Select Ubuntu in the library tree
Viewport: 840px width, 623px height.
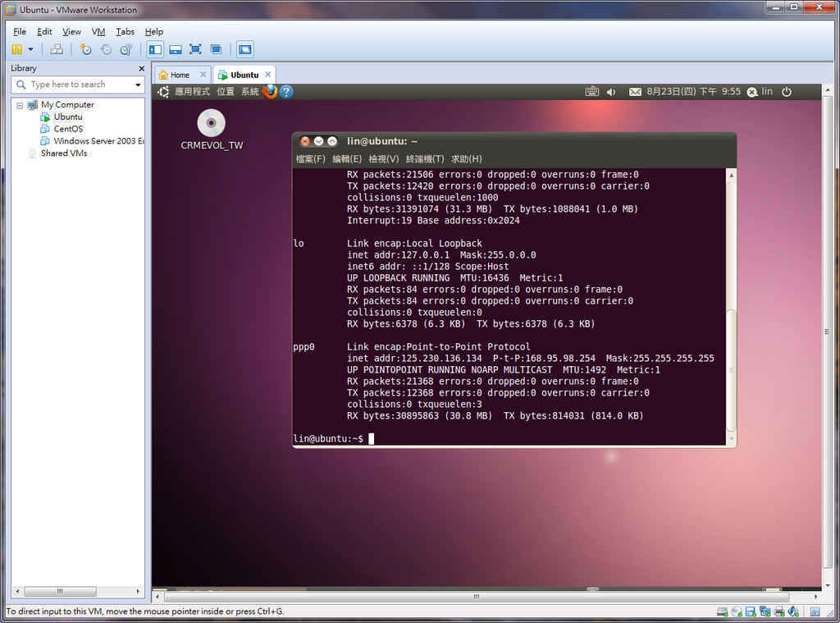(x=68, y=117)
